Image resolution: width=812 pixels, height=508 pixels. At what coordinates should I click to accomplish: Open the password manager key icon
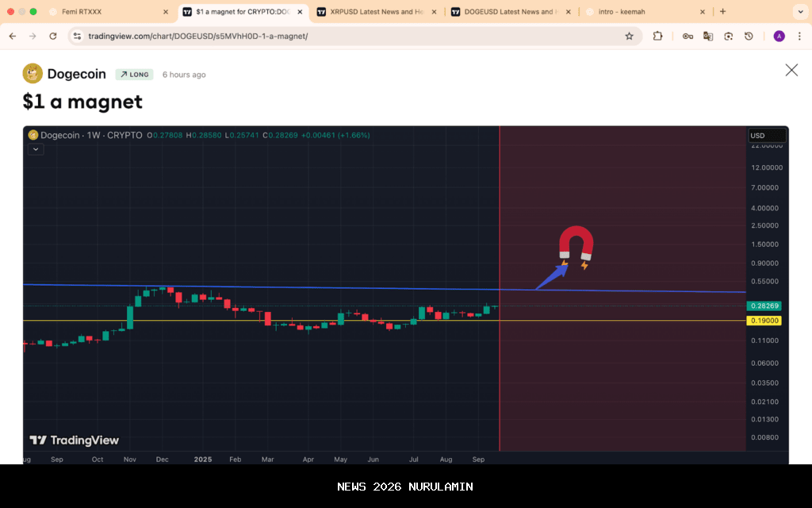688,36
